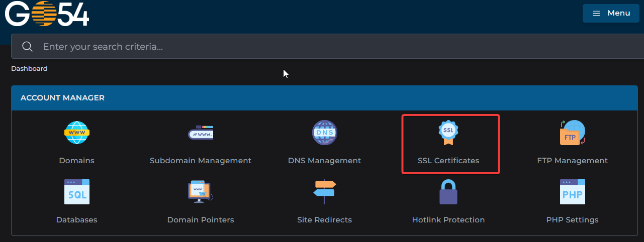
Task: Click the Subdomain Management address bar icon
Action: point(200,133)
